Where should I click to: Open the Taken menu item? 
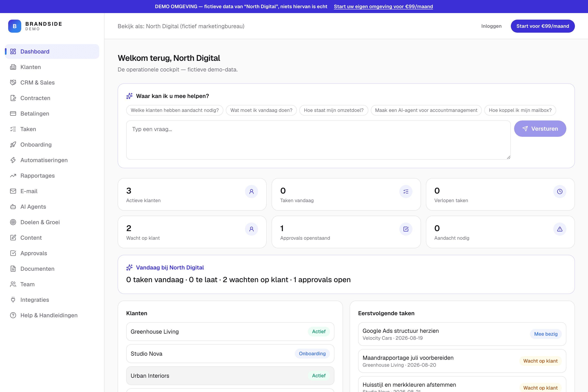pyautogui.click(x=52, y=129)
